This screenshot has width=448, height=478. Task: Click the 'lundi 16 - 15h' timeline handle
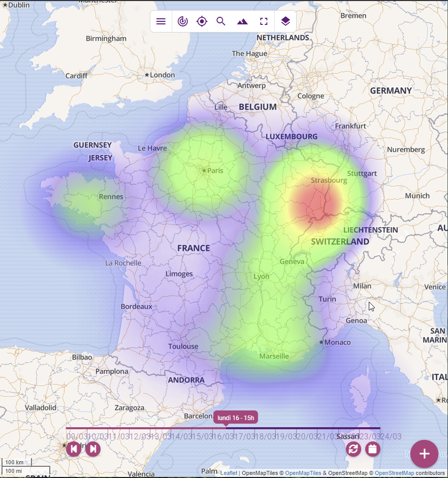235,418
